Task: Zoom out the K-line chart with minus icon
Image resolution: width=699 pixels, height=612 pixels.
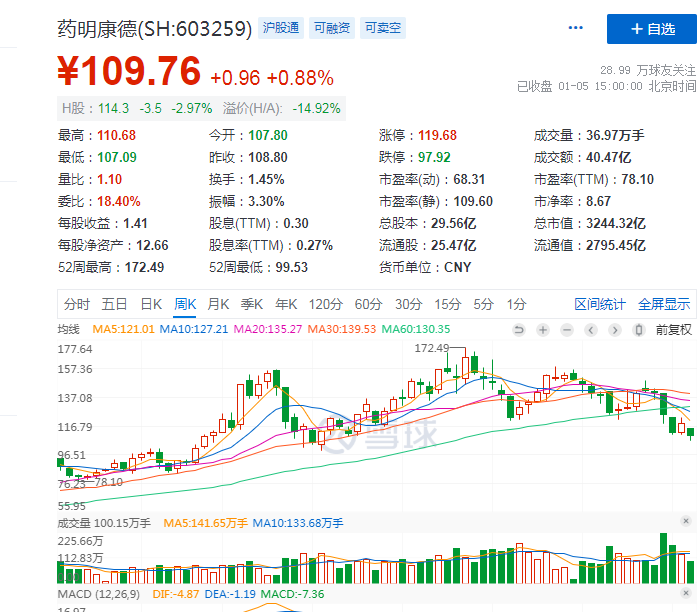Action: click(x=567, y=330)
